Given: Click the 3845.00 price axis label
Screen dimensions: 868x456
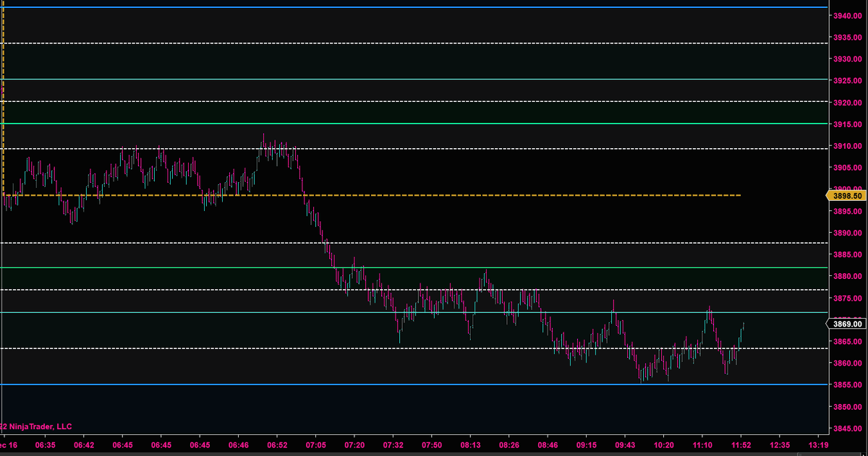Looking at the screenshot, I should coord(848,429).
